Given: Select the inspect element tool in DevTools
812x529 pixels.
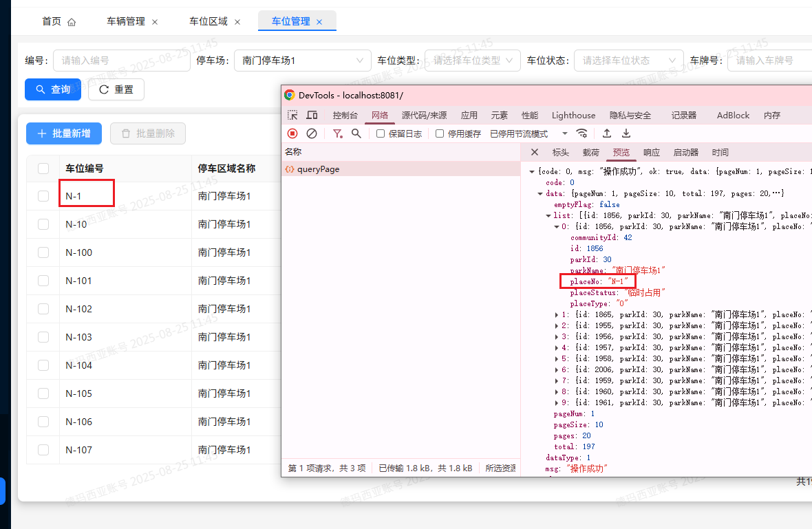Looking at the screenshot, I should coord(292,115).
